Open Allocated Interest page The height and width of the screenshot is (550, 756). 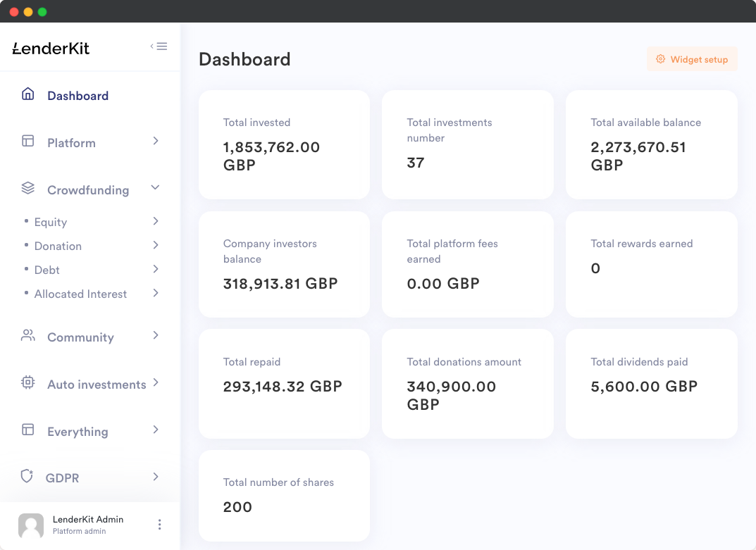pyautogui.click(x=80, y=294)
